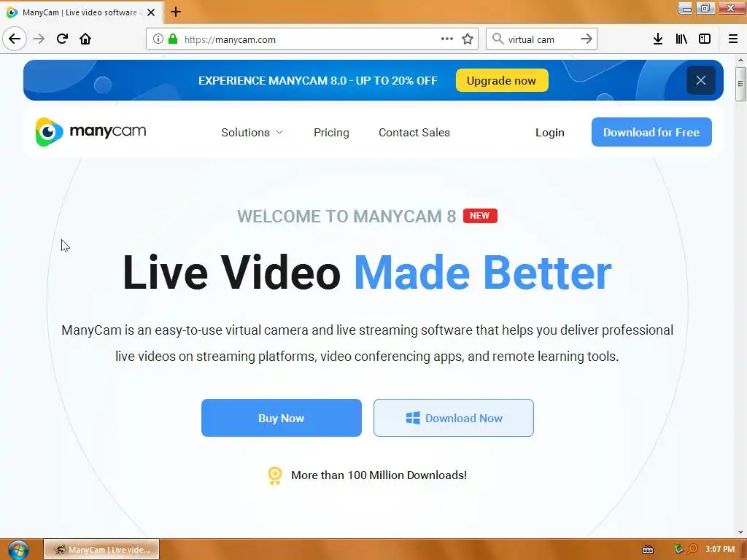Select the ManyCam browser tab
This screenshot has width=747, height=560.
pyautogui.click(x=81, y=12)
